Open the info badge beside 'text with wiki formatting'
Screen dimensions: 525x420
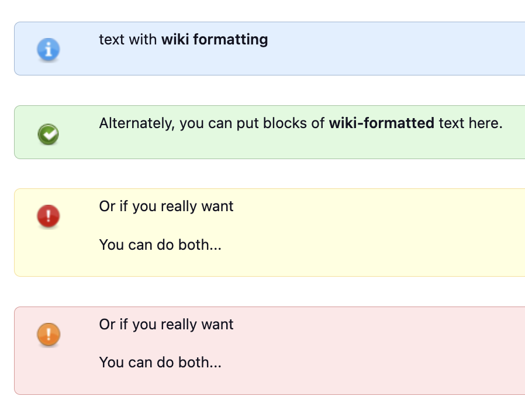pos(48,49)
